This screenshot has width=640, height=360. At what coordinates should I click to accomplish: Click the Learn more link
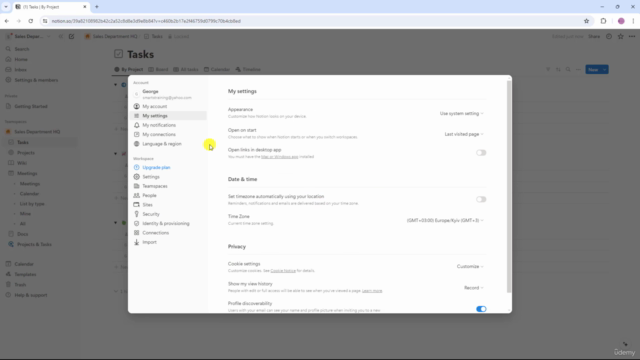[x=372, y=291]
